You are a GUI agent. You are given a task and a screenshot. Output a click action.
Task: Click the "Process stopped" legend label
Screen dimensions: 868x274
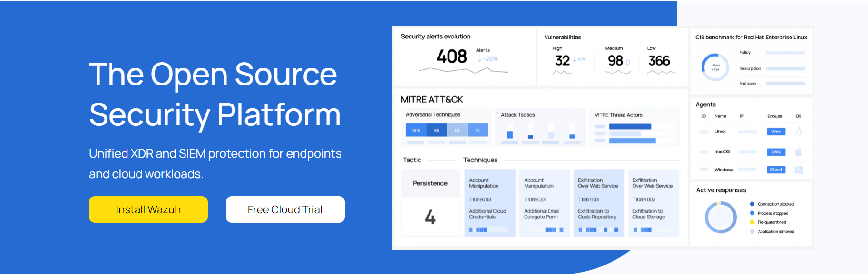(x=773, y=213)
